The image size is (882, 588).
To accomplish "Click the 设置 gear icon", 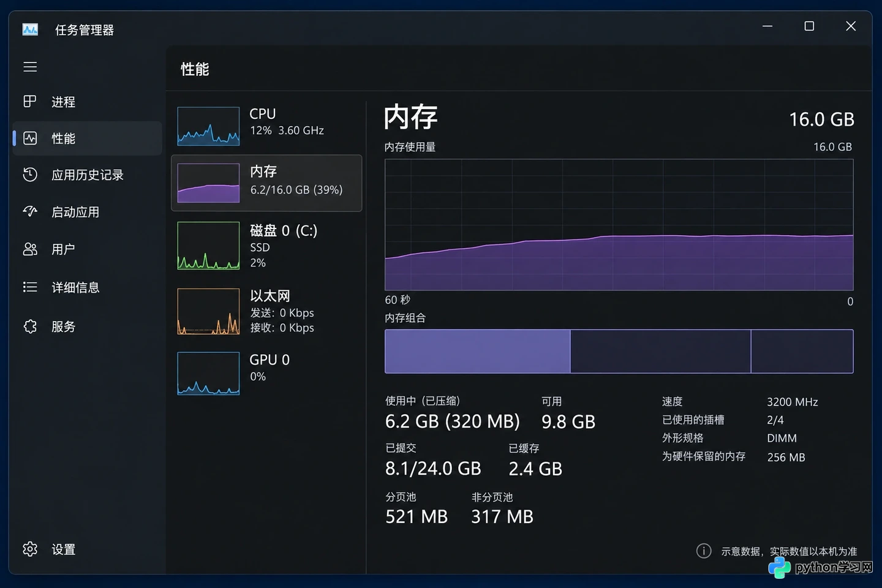I will (x=30, y=549).
